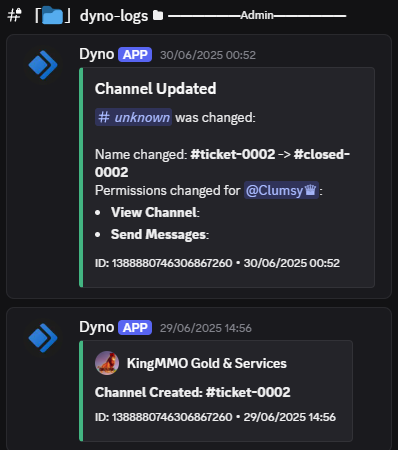Click the 30/06/2025 00:52 message timestamp
Image resolution: width=398 pixels, height=450 pixels.
(208, 55)
